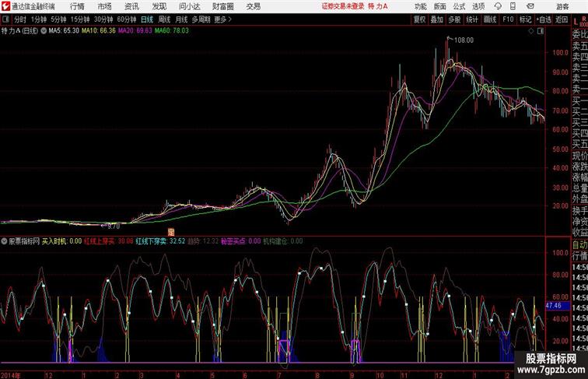Click the 9.70 low price marker
588x379 pixels.
(x=114, y=226)
